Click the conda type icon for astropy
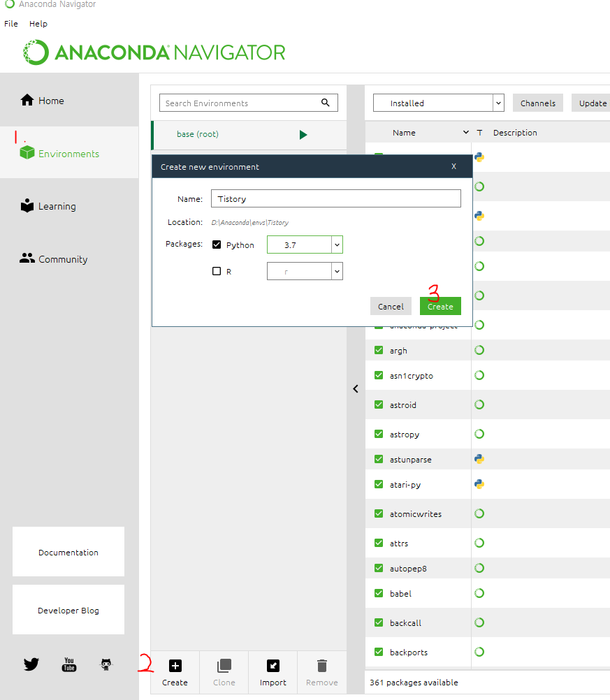 tap(479, 434)
